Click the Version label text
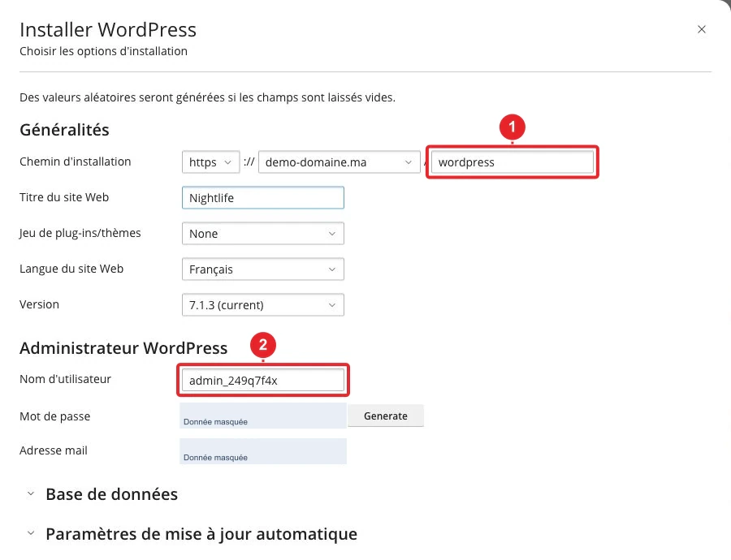This screenshot has width=731, height=560. (x=39, y=304)
